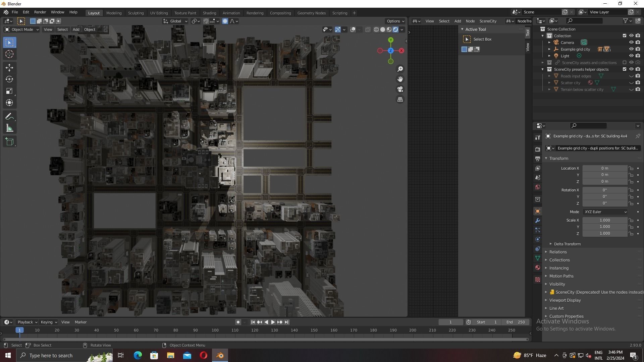Select the Cursor tool in toolbar
Screen dimensions: 644x362
pyautogui.click(x=9, y=54)
